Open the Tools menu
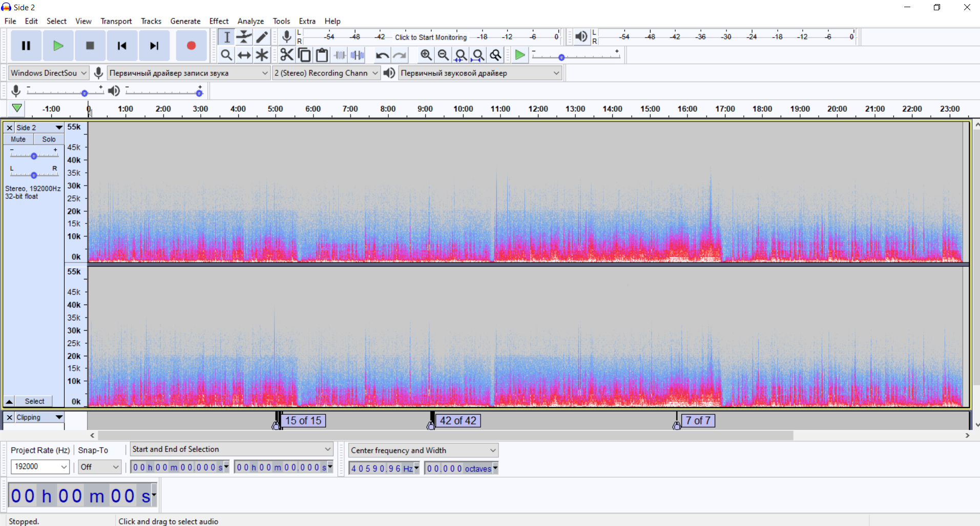Viewport: 980px width, 526px height. tap(281, 21)
